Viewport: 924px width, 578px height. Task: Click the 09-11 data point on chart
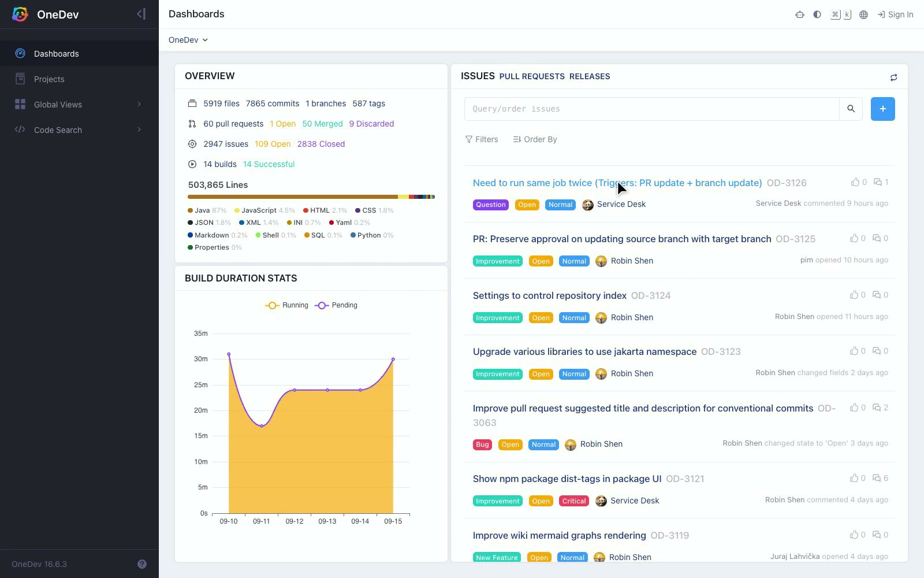click(x=262, y=426)
